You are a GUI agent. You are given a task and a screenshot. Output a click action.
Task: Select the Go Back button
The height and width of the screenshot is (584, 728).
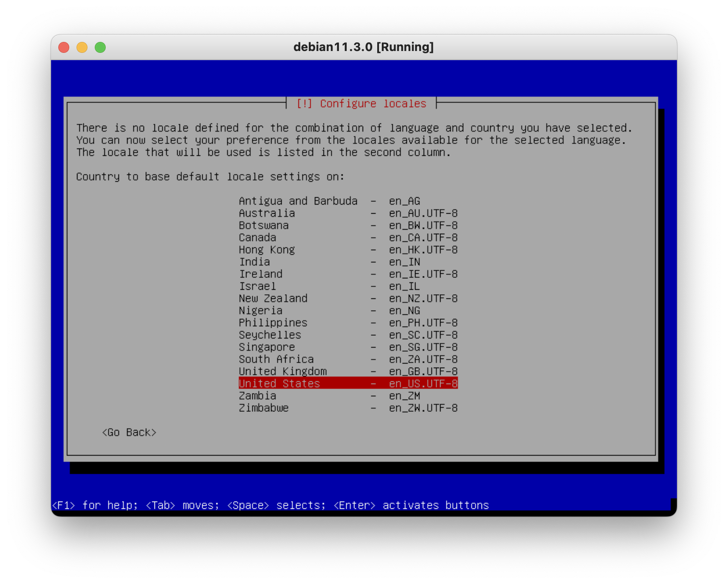tap(129, 432)
